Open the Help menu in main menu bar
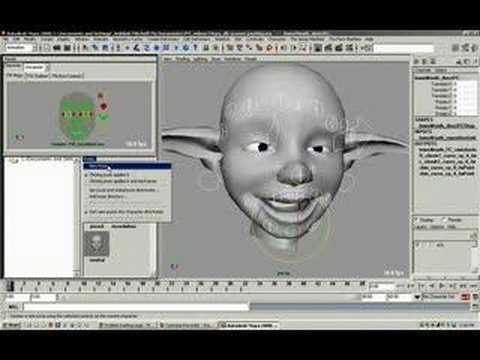The width and height of the screenshot is (480, 360). click(x=369, y=39)
